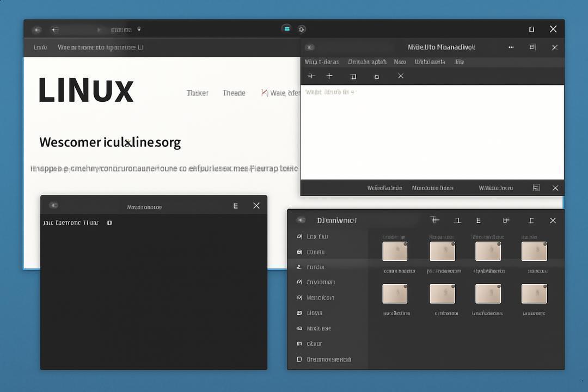Dismiss the editor status bar with its X icon

click(555, 188)
